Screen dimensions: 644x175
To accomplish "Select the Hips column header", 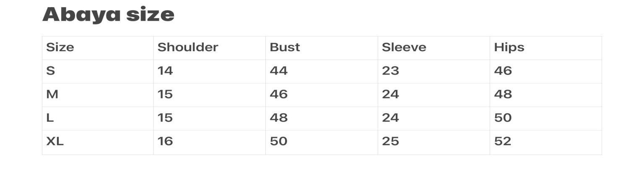I will pos(509,47).
